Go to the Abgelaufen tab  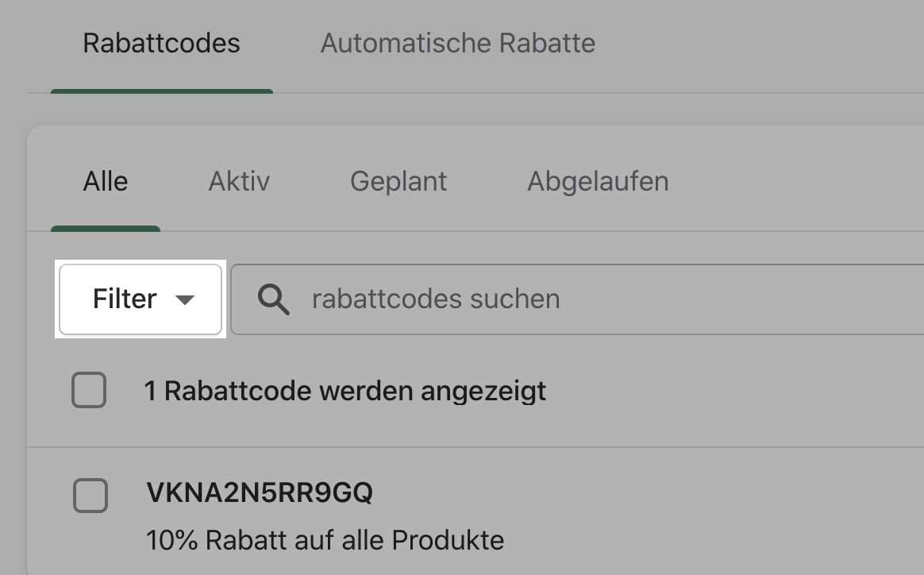(598, 182)
